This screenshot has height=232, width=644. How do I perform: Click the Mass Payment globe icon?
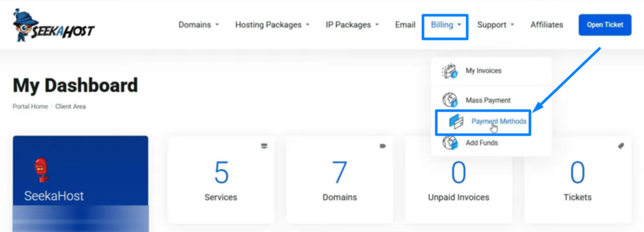450,100
